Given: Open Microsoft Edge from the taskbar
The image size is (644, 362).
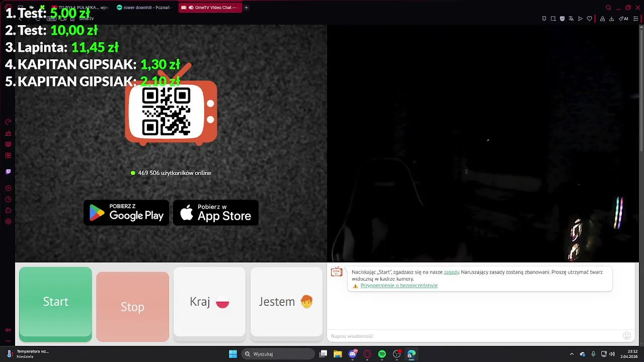Looking at the screenshot, I should coord(412,354).
